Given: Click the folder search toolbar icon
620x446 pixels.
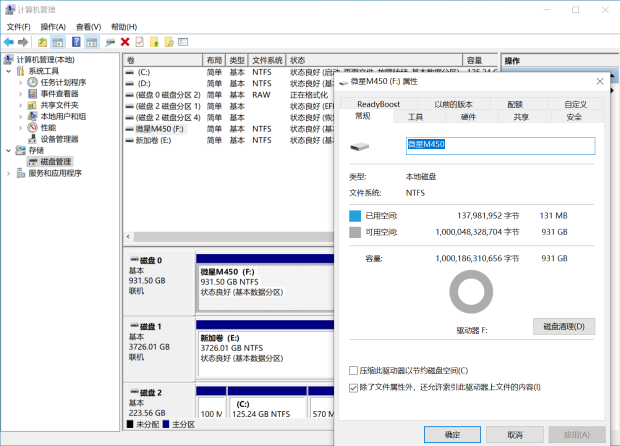Looking at the screenshot, I should coord(169,42).
